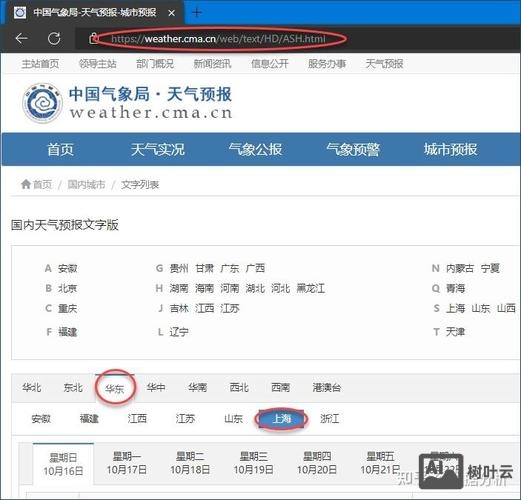Click the tab favicon of 中国气象局 page

coord(20,13)
